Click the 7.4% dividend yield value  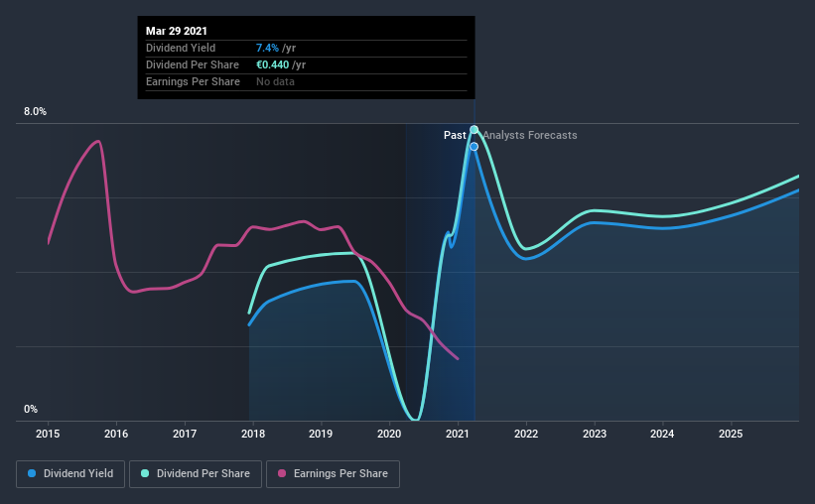267,48
